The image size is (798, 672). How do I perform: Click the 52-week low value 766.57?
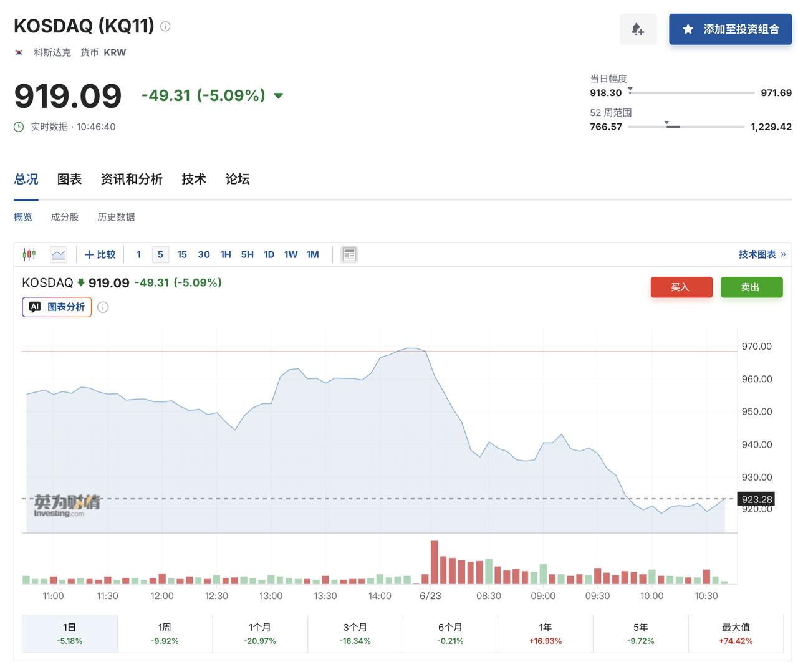[606, 127]
